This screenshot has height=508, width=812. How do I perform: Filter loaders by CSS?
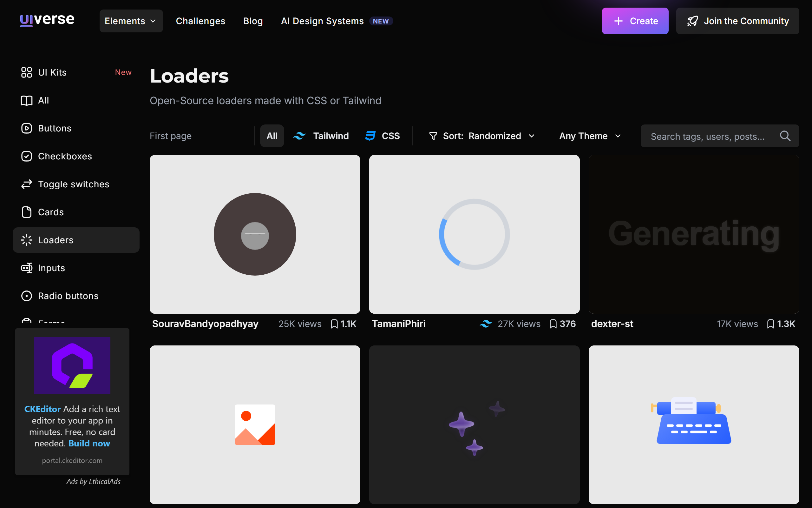(383, 136)
